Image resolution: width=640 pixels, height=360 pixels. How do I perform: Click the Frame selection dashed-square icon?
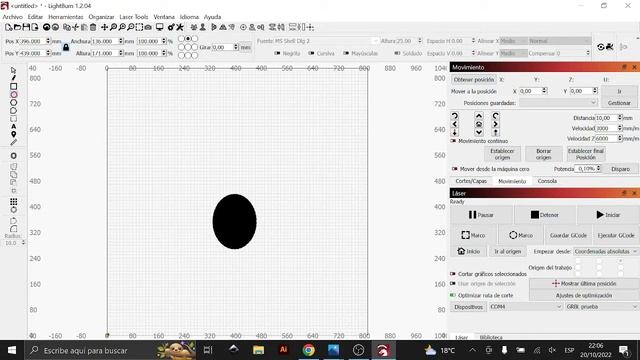coord(139,27)
